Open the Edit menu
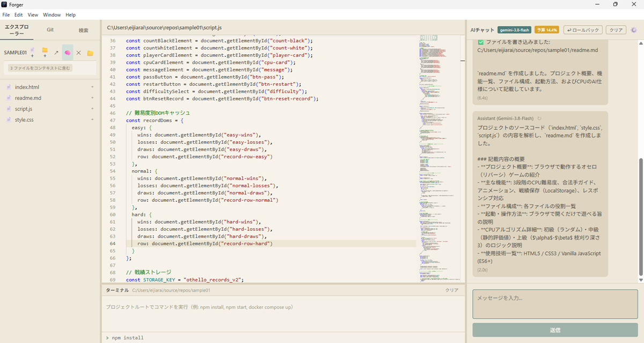Screen dimensions: 644x343 pos(18,14)
